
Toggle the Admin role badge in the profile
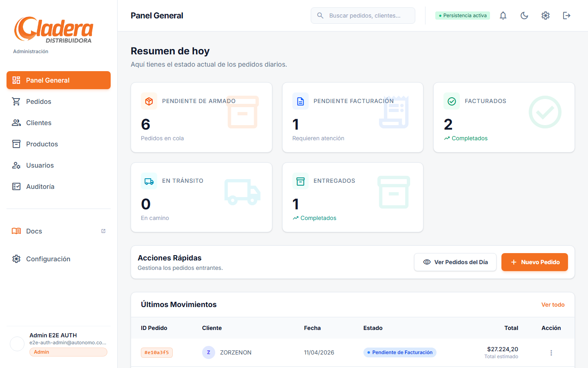click(68, 352)
